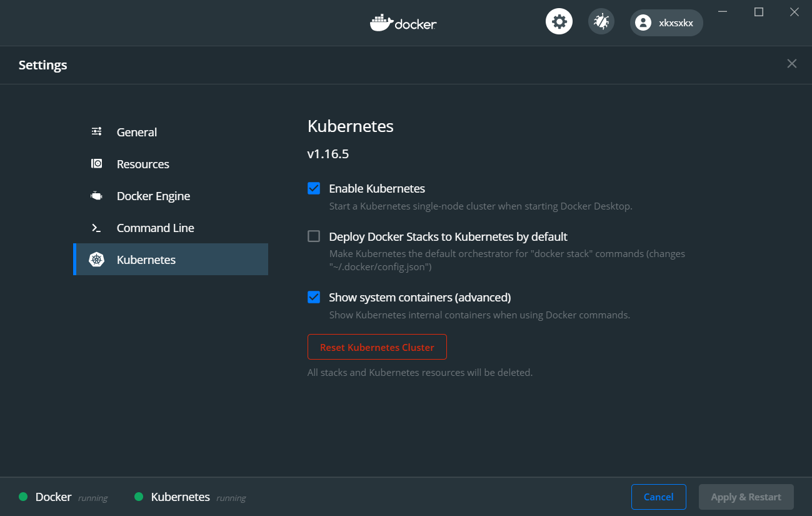
Task: Click the Reset Kubernetes Cluster button
Action: (377, 347)
